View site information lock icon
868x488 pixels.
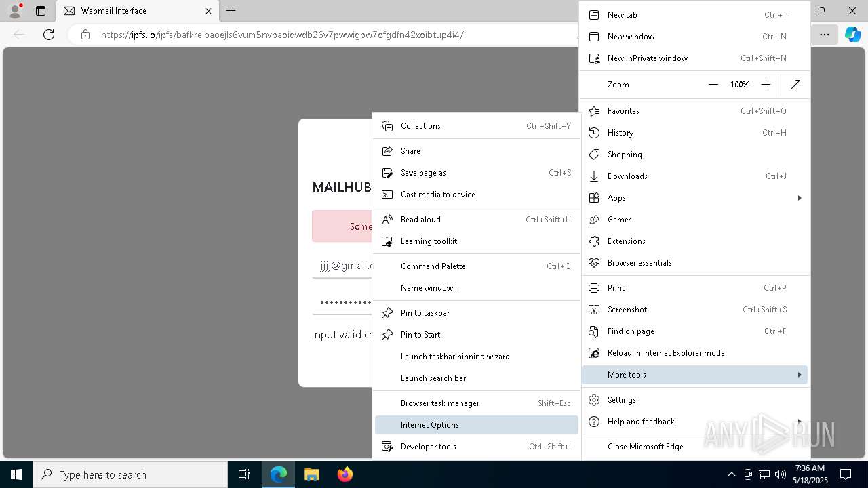(x=85, y=35)
